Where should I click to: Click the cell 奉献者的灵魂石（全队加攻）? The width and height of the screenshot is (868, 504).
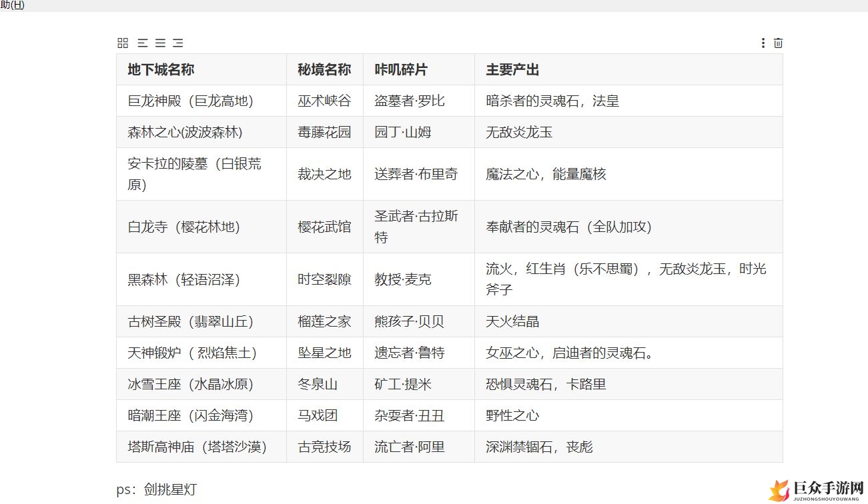tap(628, 227)
